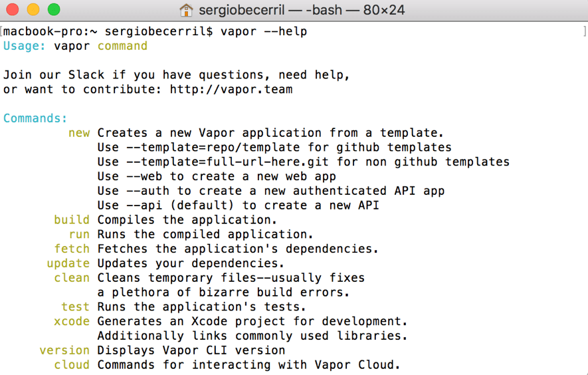The height and width of the screenshot is (375, 588).
Task: Click the 'vapor --help' command at the prompt
Action: pos(264,31)
